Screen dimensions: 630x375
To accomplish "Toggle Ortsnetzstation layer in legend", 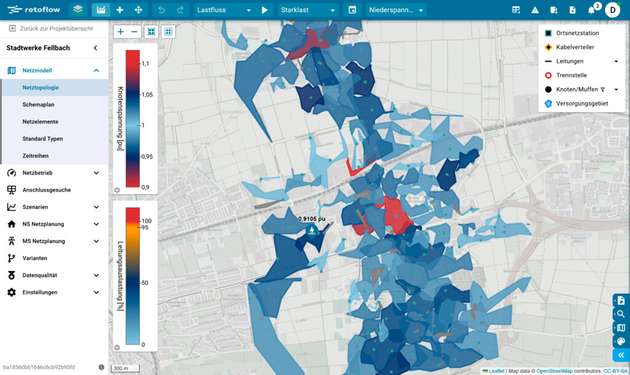I will [577, 33].
